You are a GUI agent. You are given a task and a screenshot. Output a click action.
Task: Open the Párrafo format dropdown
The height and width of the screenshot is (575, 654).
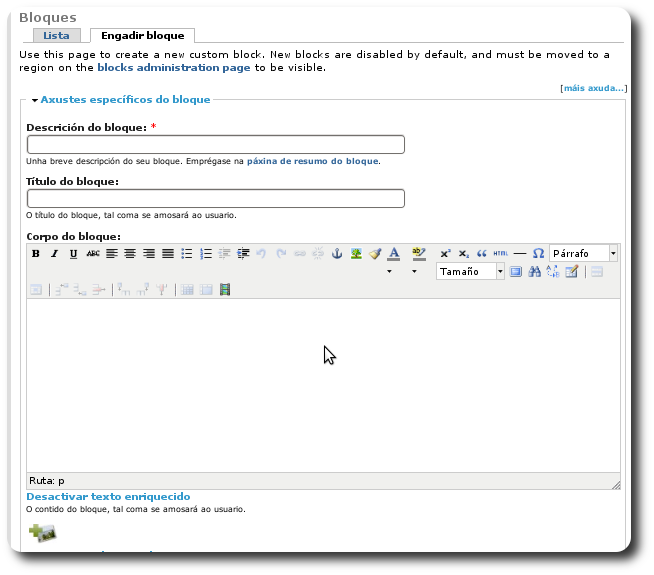click(x=584, y=254)
